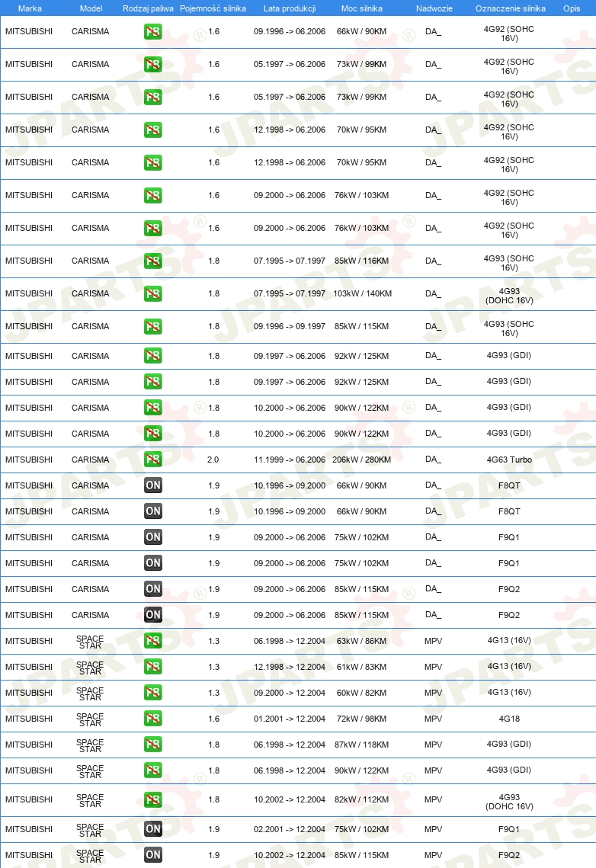Select CARISMA model cell in the 4G63 Turbo row
The image size is (596, 868).
click(90, 460)
